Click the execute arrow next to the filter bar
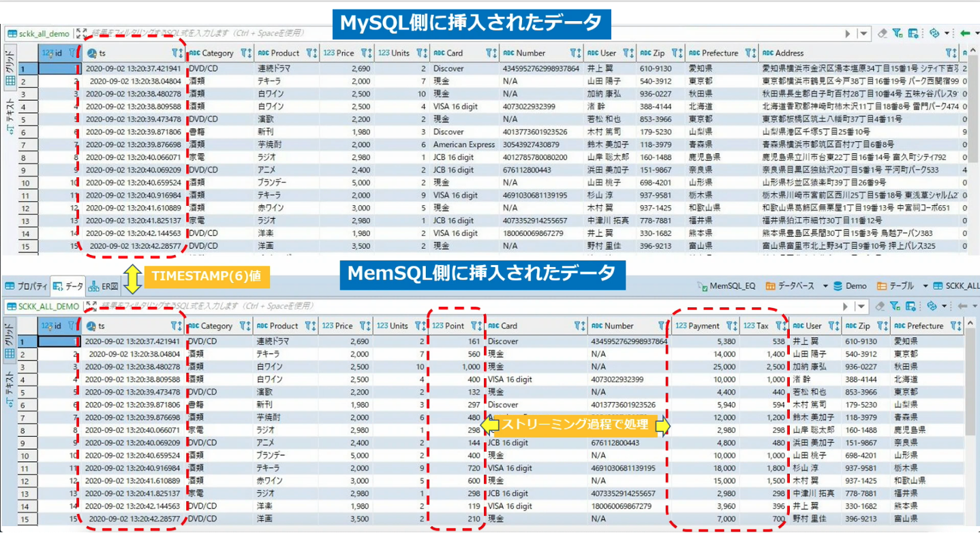Screen dimensions: 980x535 click(x=848, y=33)
